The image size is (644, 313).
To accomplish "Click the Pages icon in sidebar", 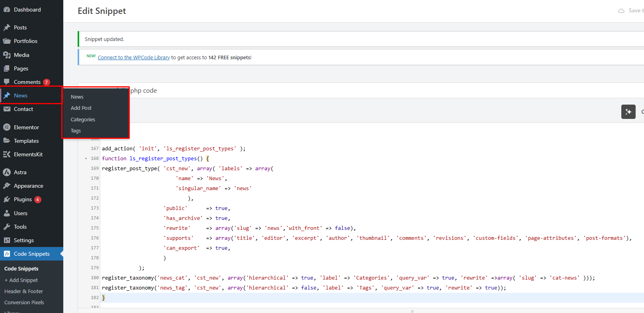I will (x=7, y=68).
